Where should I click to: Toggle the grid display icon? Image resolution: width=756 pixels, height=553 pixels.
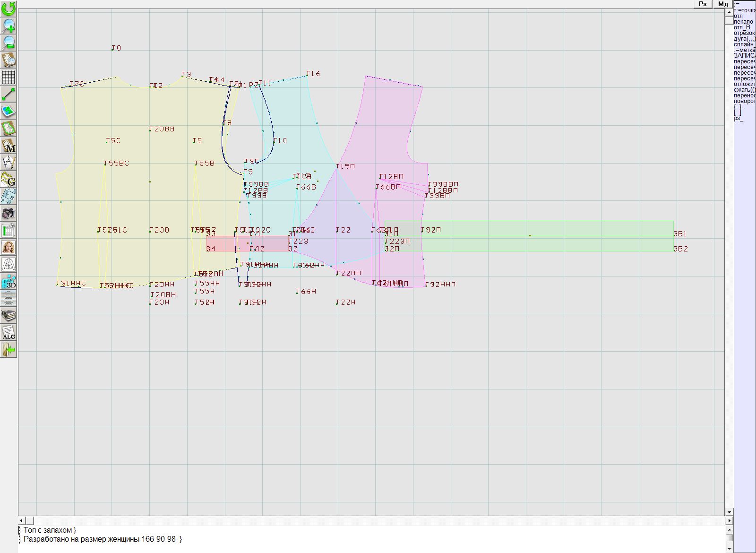point(9,77)
